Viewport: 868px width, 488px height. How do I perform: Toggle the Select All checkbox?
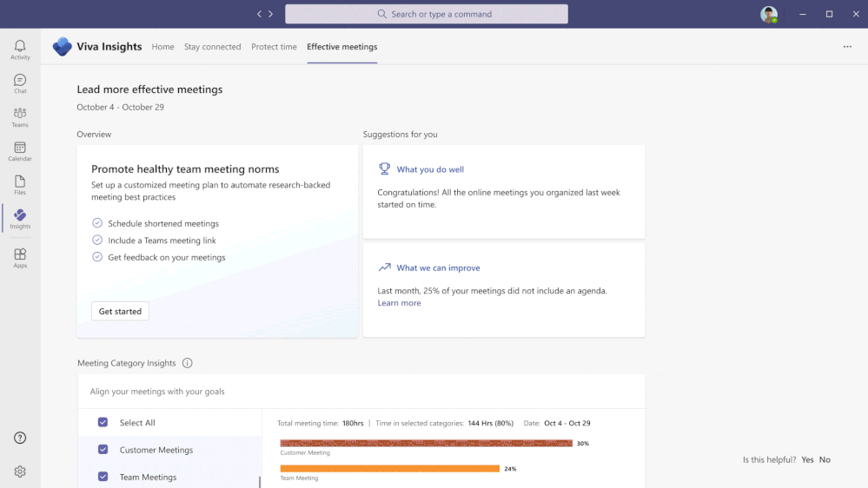pos(103,422)
